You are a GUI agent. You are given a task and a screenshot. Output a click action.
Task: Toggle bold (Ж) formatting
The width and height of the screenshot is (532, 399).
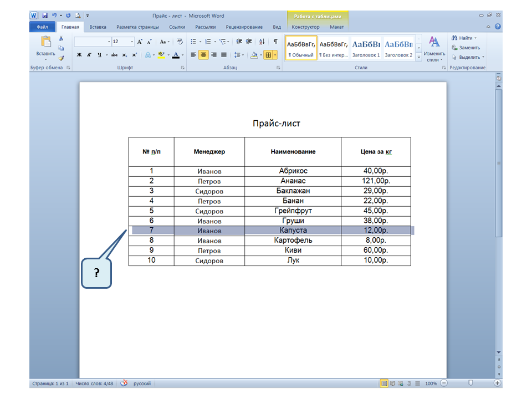[x=79, y=55]
